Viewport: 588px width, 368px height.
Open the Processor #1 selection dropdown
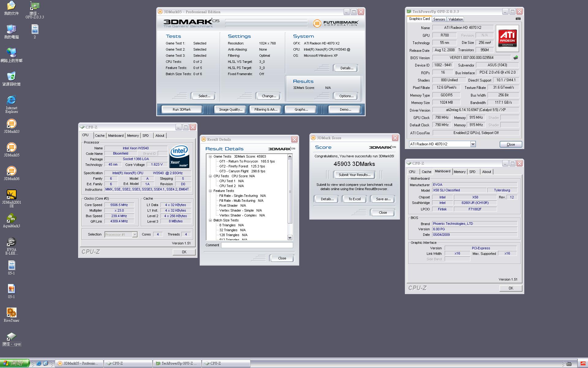pyautogui.click(x=134, y=235)
